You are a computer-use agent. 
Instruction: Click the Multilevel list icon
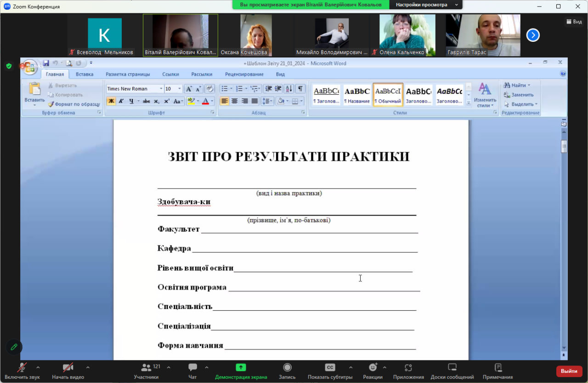254,89
